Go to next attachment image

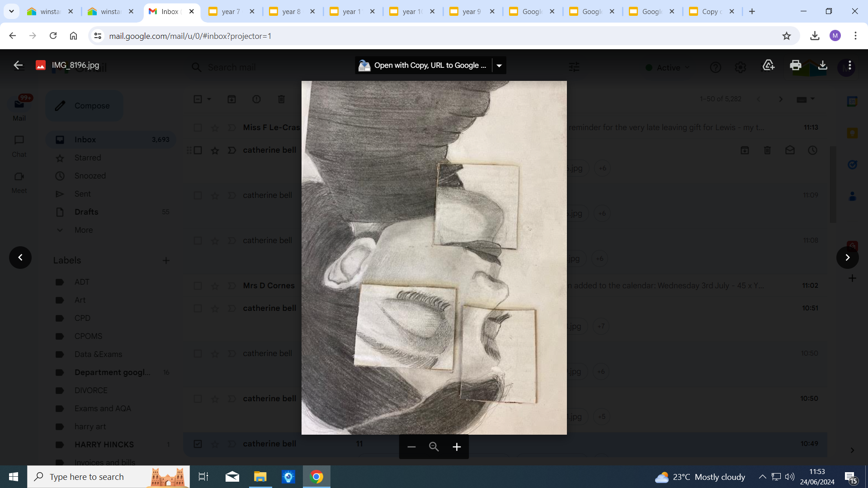coord(848,258)
